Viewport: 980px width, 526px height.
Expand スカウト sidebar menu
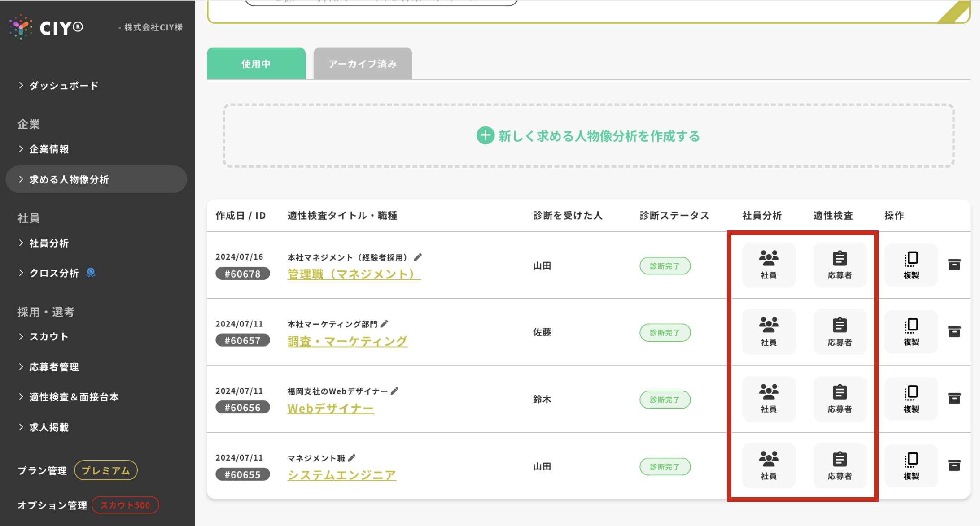pos(48,336)
